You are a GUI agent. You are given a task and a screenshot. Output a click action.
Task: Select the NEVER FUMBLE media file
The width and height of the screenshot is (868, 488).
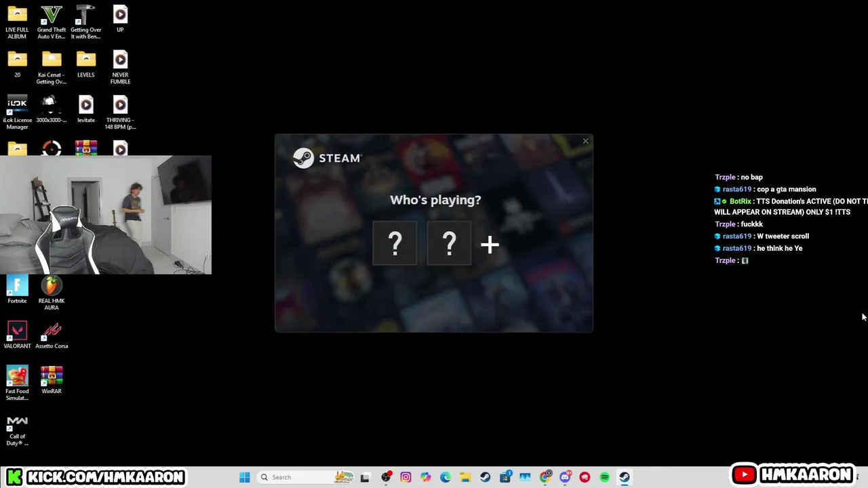(x=120, y=68)
